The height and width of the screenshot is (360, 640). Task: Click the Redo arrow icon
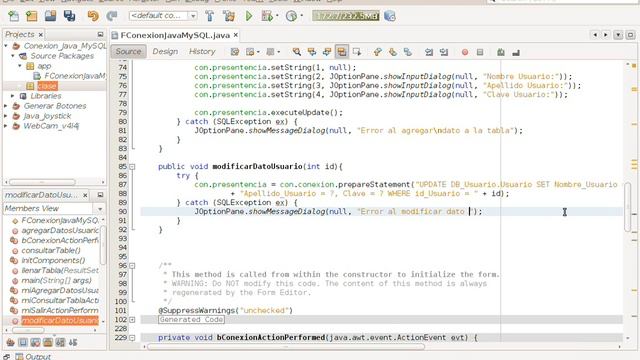pos(112,16)
